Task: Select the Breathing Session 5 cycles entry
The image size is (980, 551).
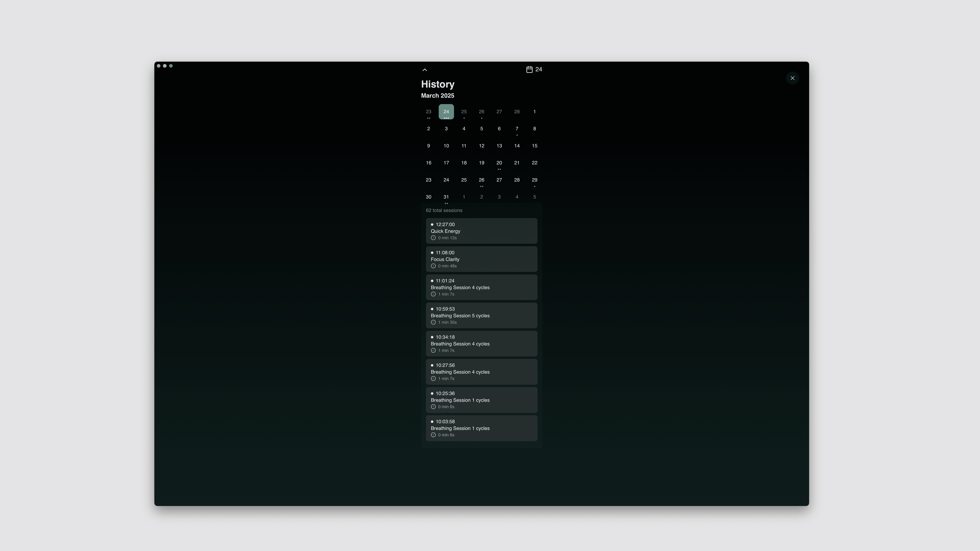Action: click(481, 315)
